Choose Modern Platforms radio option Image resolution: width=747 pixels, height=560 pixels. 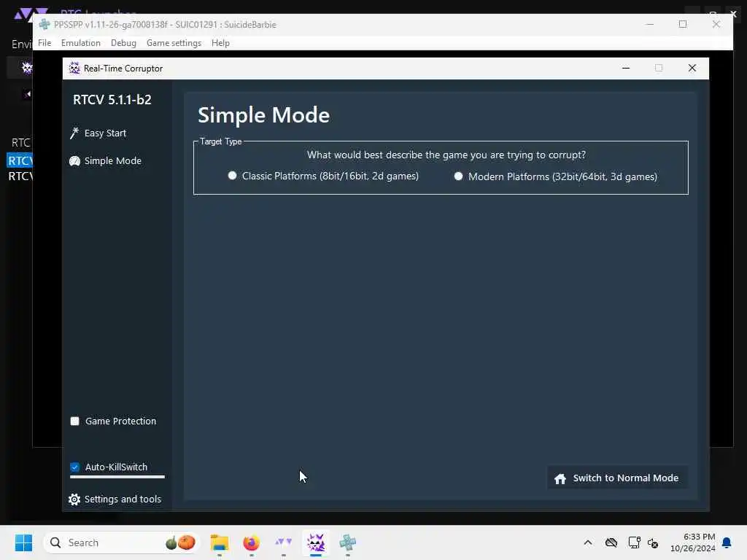[458, 176]
